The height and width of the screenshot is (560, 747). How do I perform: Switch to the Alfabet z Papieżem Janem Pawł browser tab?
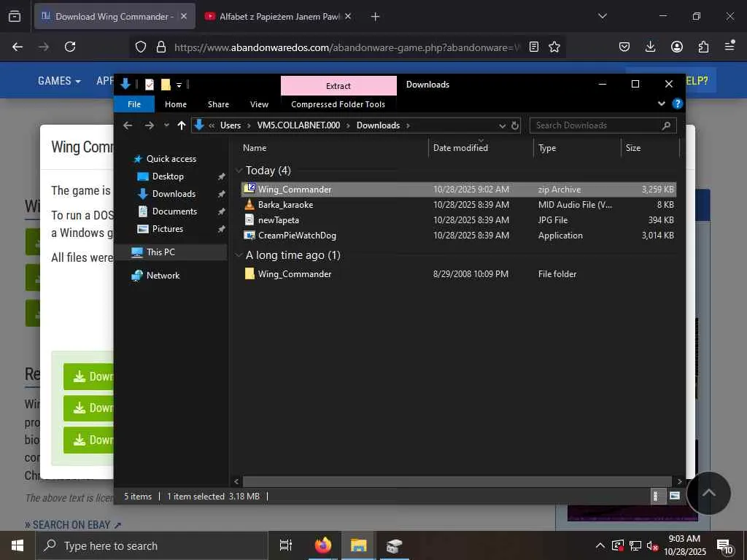point(278,17)
